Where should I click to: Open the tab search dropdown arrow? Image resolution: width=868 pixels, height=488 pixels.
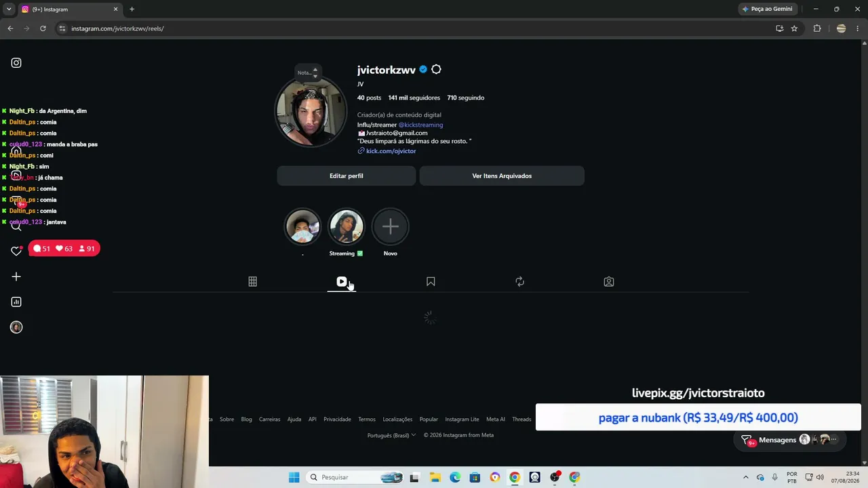point(9,9)
